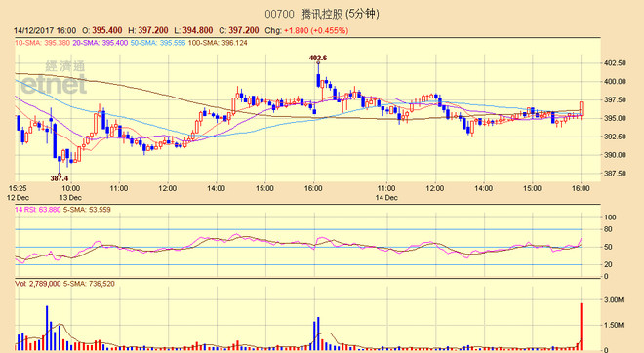Click the Vol 2,789,000 legend
Screen dimensions: 644x353
[38, 284]
